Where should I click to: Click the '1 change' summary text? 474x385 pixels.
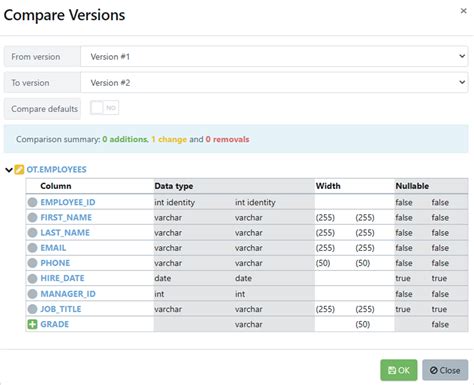[x=169, y=139]
